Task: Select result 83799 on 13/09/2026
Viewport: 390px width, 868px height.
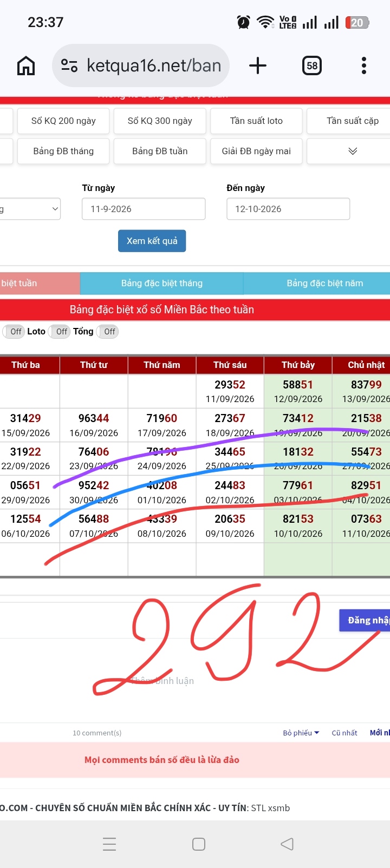Action: [x=366, y=385]
